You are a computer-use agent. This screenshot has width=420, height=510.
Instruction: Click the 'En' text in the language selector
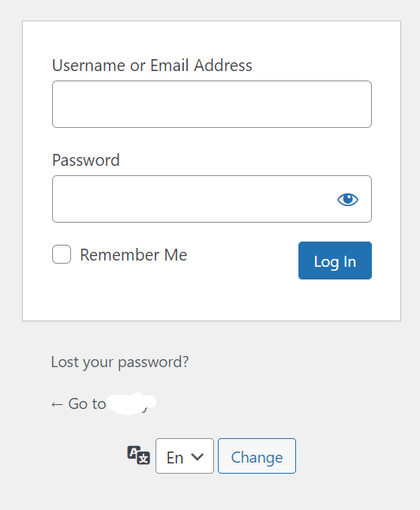[175, 458]
